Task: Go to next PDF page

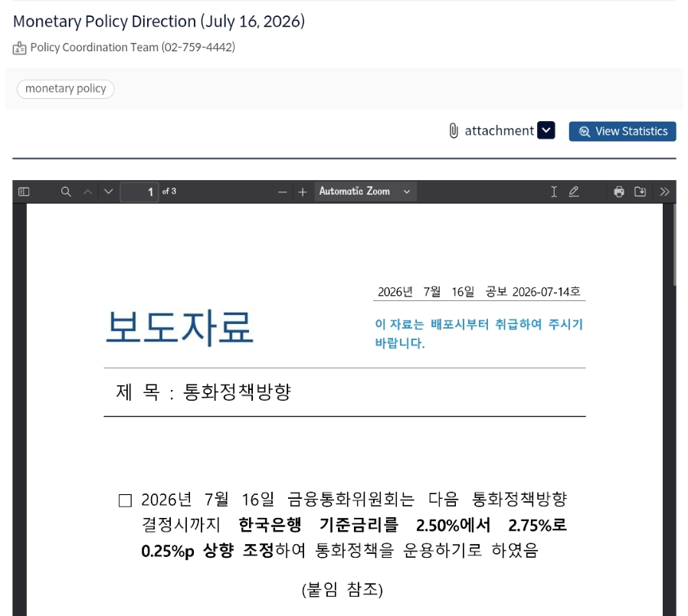Action: [108, 192]
